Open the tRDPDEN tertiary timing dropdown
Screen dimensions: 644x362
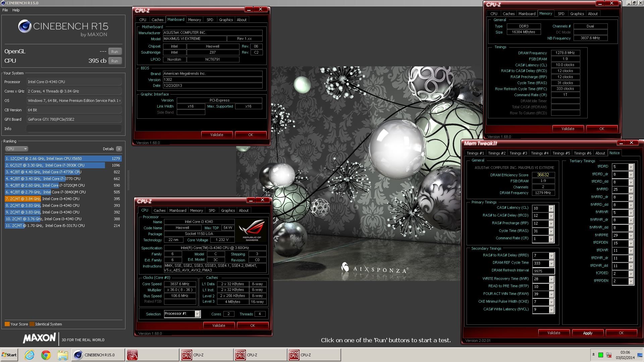(631, 243)
